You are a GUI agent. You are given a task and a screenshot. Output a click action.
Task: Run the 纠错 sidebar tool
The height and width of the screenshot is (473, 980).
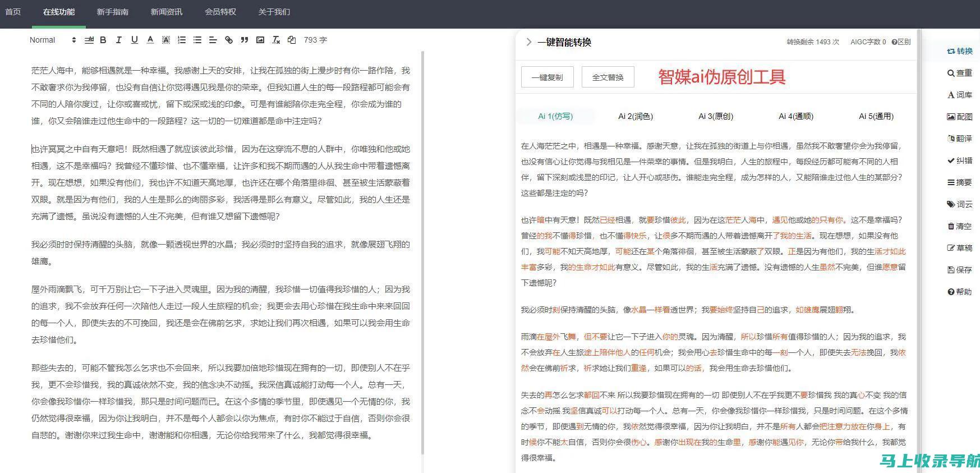coord(960,160)
